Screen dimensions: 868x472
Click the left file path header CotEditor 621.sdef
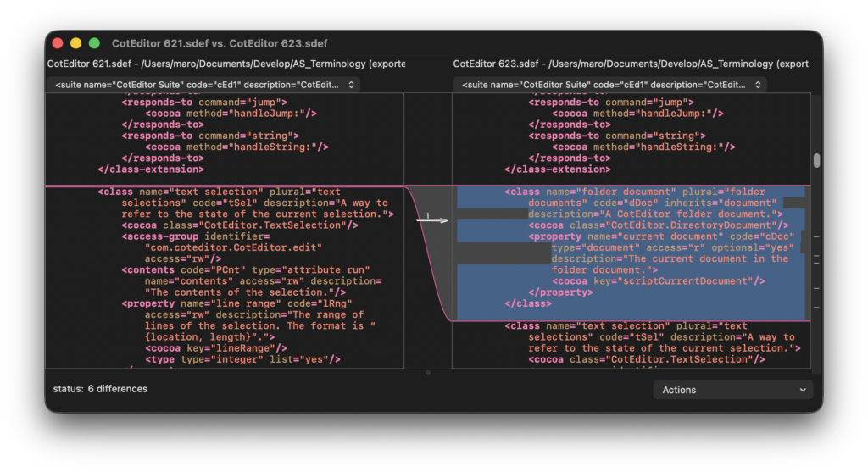click(225, 64)
